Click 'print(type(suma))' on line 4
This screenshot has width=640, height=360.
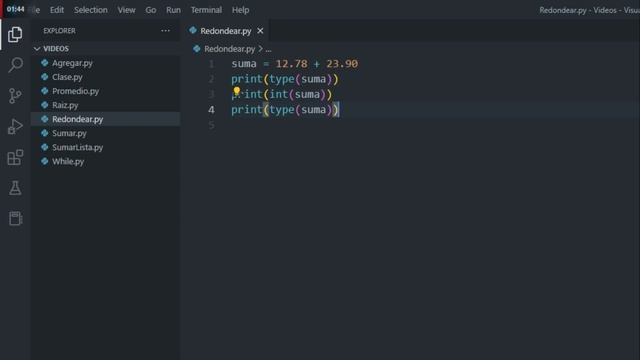click(285, 110)
